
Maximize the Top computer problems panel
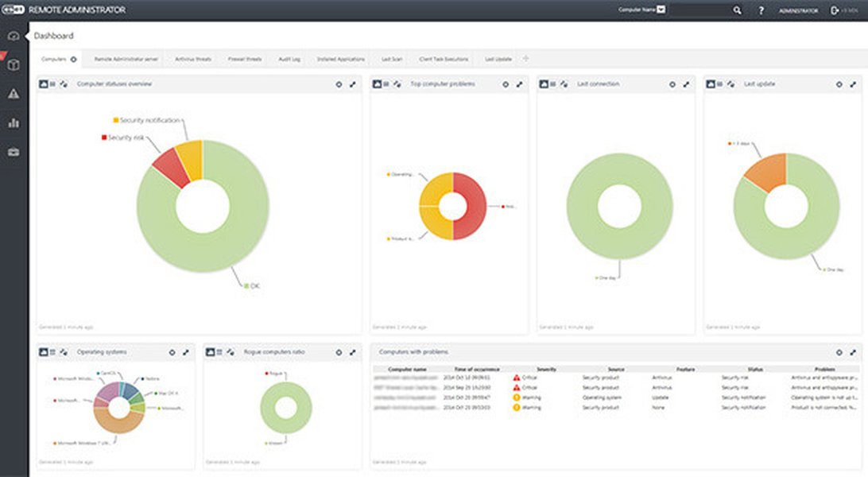(x=519, y=84)
